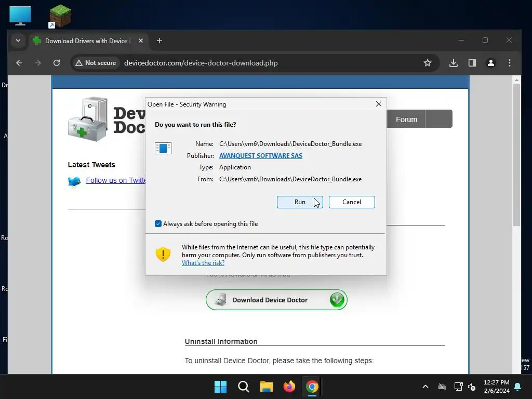532x399 pixels.
Task: Click the Chrome taskbar icon
Action: [x=312, y=387]
